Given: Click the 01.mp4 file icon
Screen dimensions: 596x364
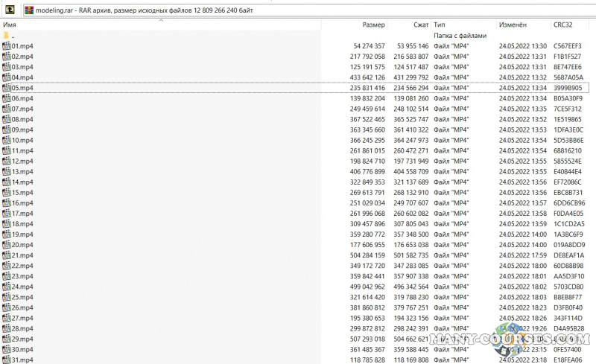Looking at the screenshot, I should pyautogui.click(x=7, y=46).
